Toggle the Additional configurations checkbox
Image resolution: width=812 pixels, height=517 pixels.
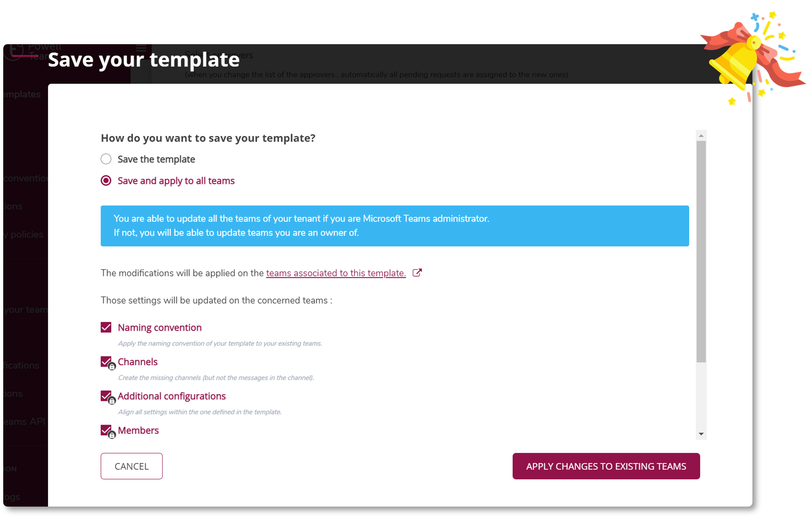(x=106, y=396)
